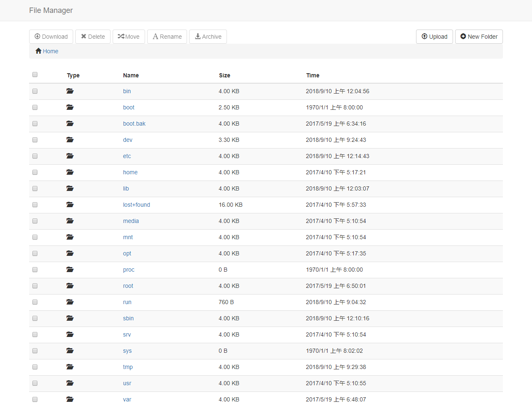Click the Archive icon in the toolbar
Image resolution: width=532 pixels, height=416 pixels.
point(198,37)
